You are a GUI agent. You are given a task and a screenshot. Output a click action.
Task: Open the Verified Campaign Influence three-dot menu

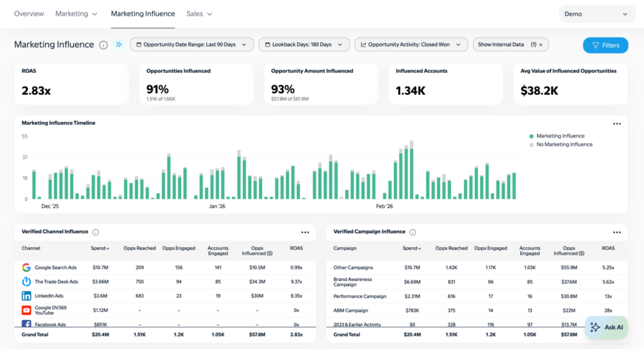(x=617, y=232)
